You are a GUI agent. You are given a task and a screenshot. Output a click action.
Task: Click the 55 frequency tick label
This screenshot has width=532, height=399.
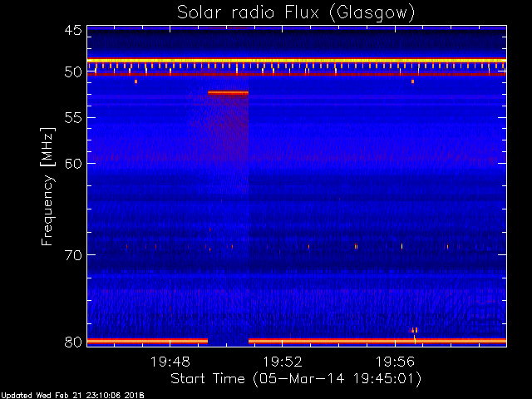coord(73,118)
